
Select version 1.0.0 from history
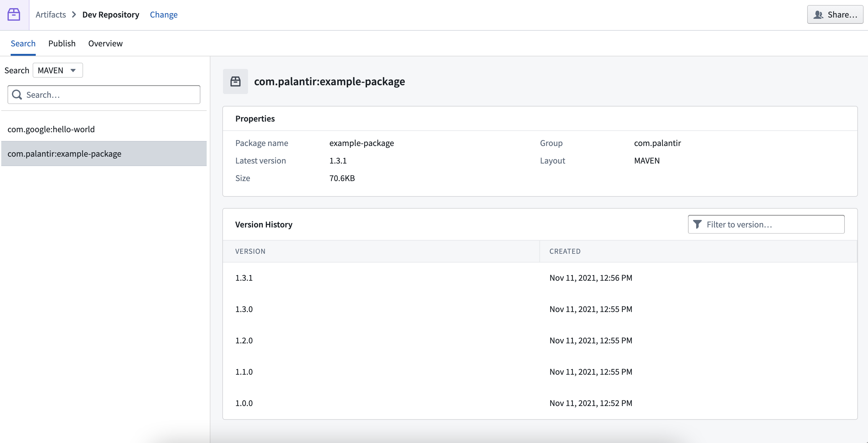click(244, 403)
